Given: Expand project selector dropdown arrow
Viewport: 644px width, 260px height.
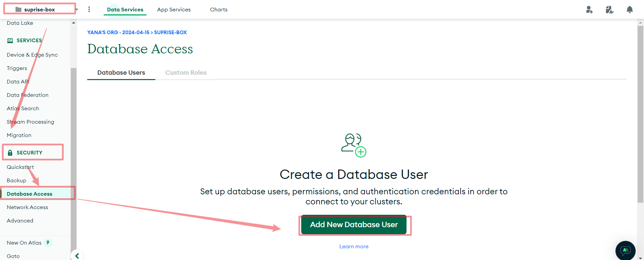Looking at the screenshot, I should (x=77, y=9).
